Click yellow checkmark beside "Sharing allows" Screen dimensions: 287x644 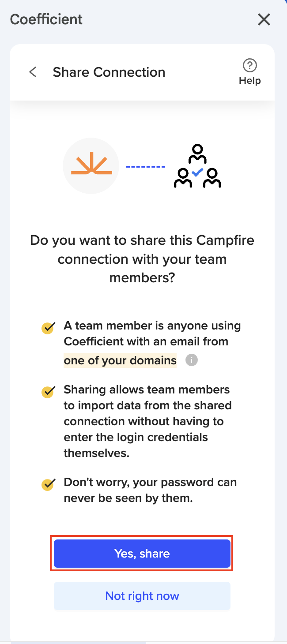pyautogui.click(x=48, y=392)
